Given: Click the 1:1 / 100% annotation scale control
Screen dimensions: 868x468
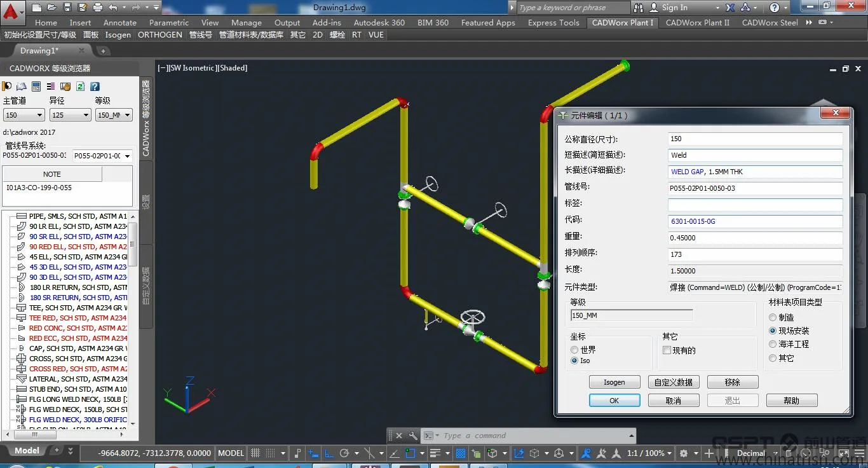Looking at the screenshot, I should 648,453.
